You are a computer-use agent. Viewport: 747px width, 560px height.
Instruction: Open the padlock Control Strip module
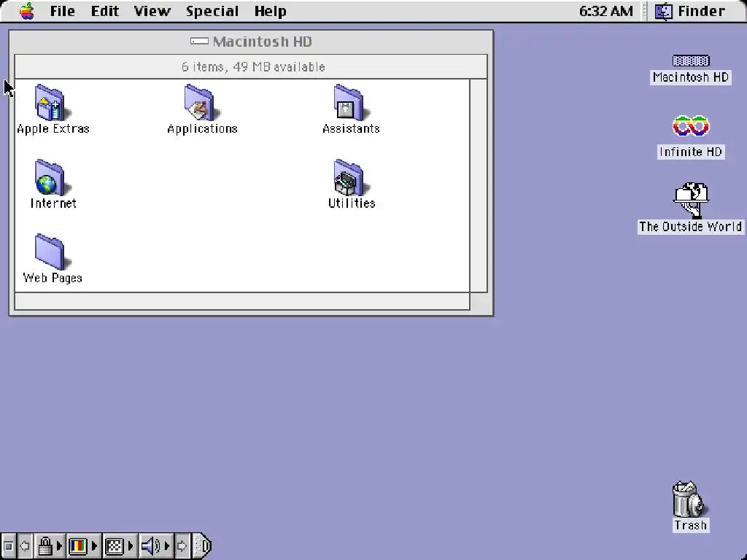click(49, 546)
